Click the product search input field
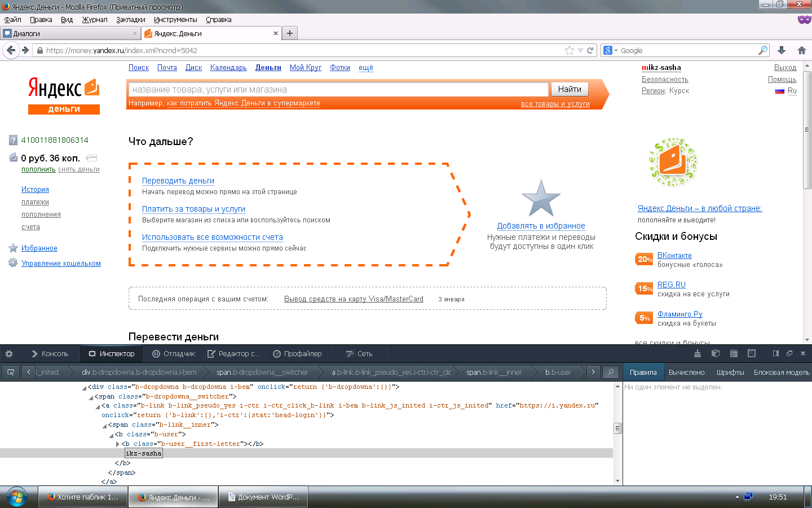This screenshot has height=508, width=812. [338, 89]
